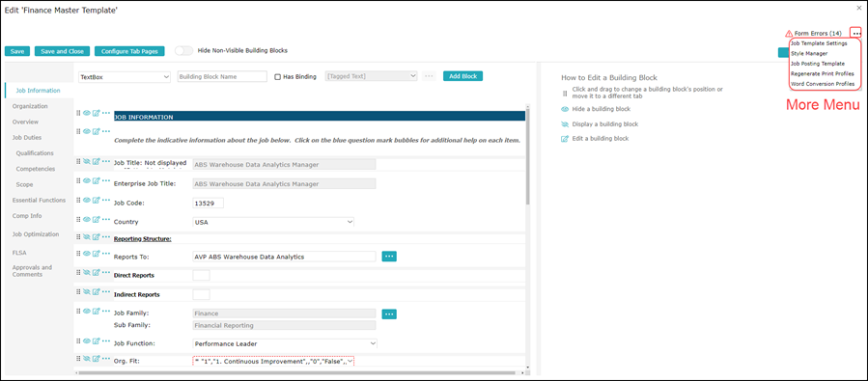Open more options for Enterprise Job Title
The height and width of the screenshot is (381, 868).
[106, 180]
